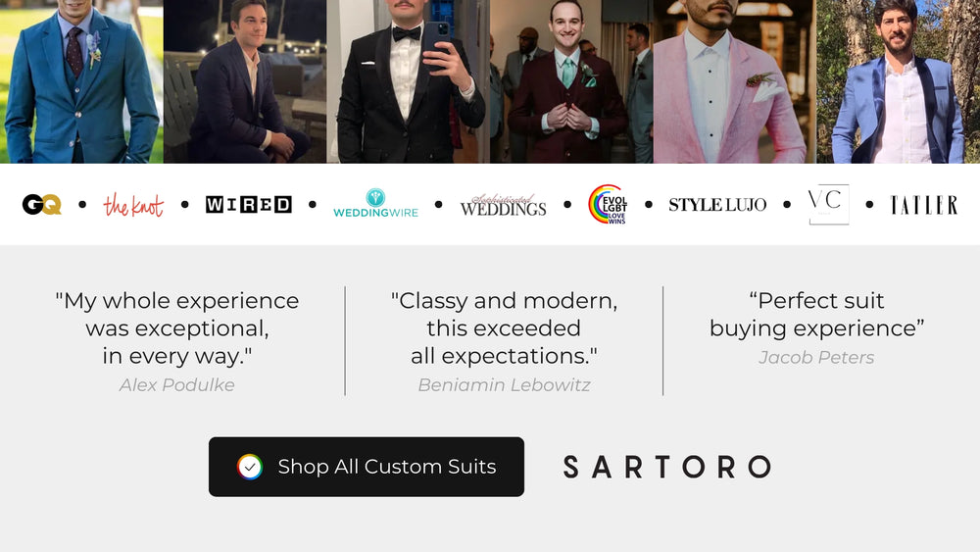Click the EVOL LGBT rainbow logo
This screenshot has width=980, height=552.
[x=608, y=204]
